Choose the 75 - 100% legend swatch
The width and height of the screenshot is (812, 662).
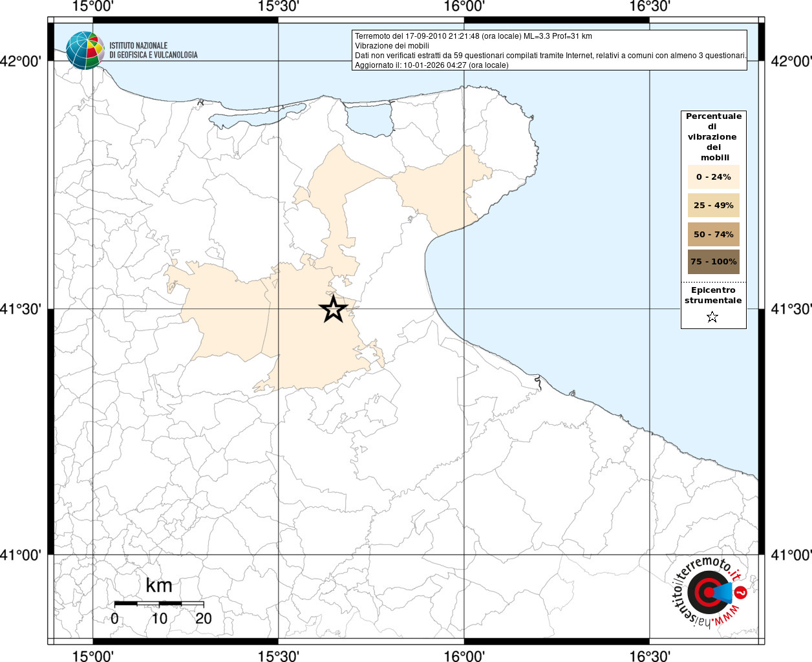[713, 262]
